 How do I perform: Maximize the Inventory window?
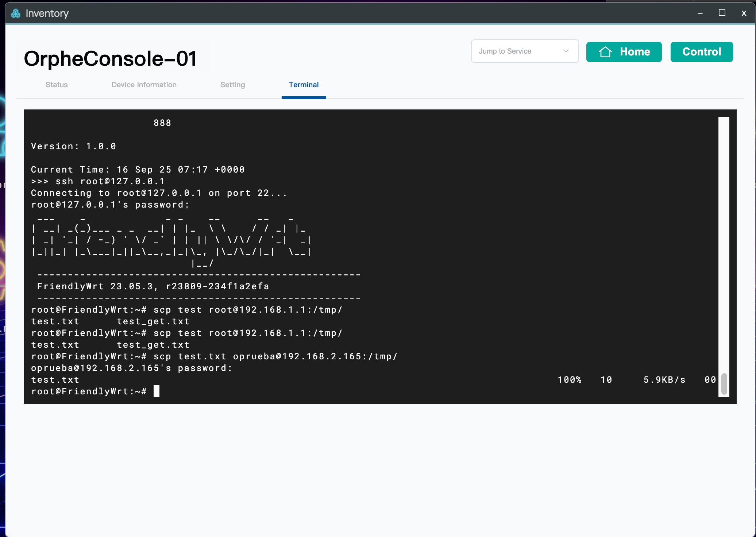pyautogui.click(x=722, y=13)
